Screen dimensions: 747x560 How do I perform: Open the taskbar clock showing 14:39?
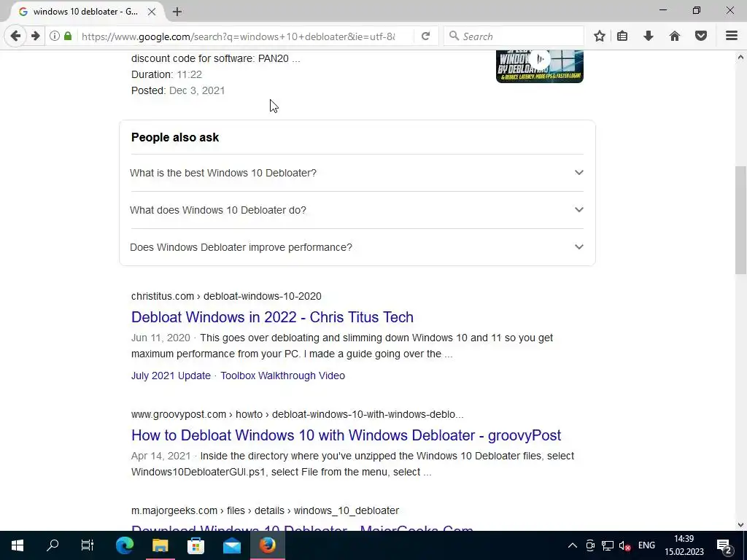click(x=684, y=545)
